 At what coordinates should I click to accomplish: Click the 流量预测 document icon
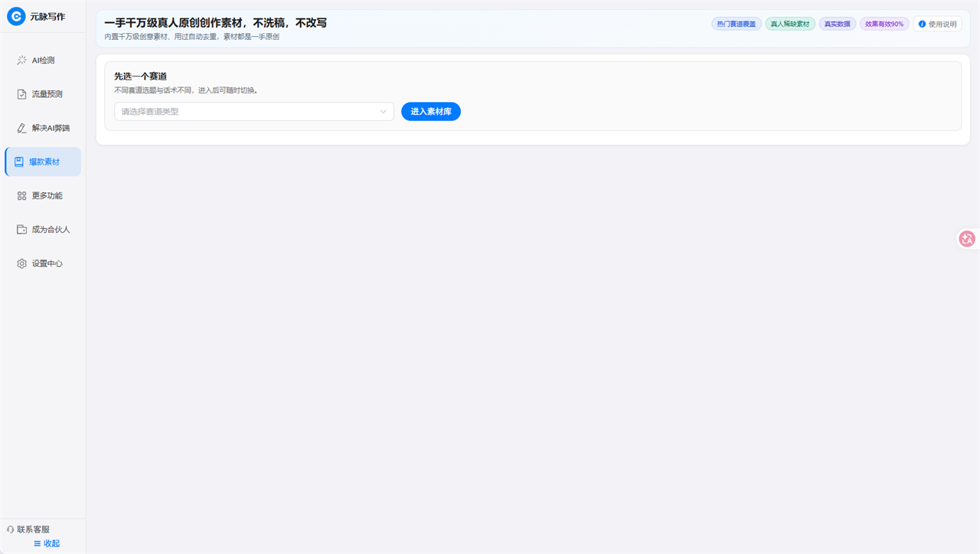(21, 94)
